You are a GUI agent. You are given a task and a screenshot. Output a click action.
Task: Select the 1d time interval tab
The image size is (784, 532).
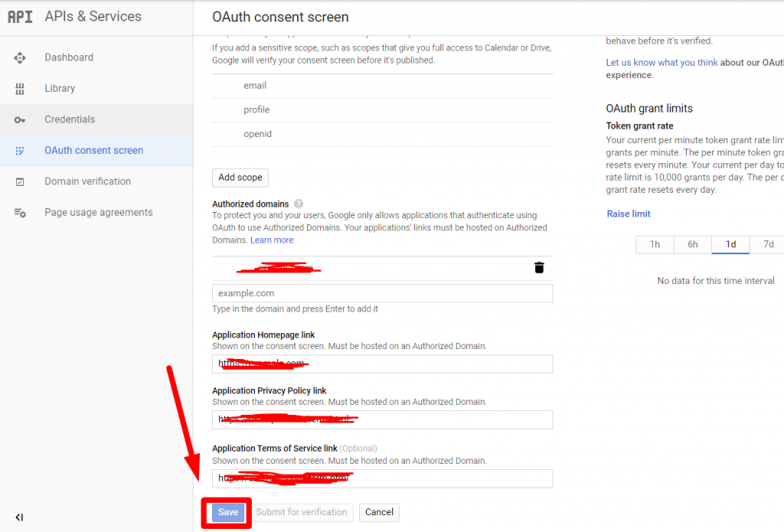tap(730, 244)
